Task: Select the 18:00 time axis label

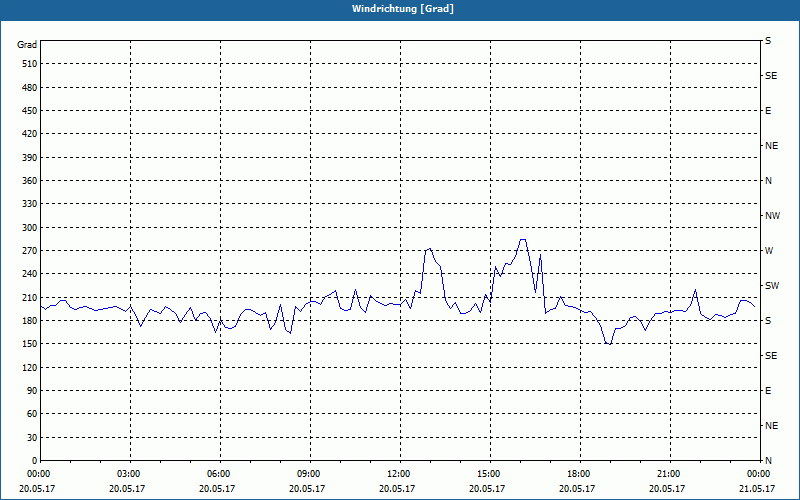Action: coord(580,474)
